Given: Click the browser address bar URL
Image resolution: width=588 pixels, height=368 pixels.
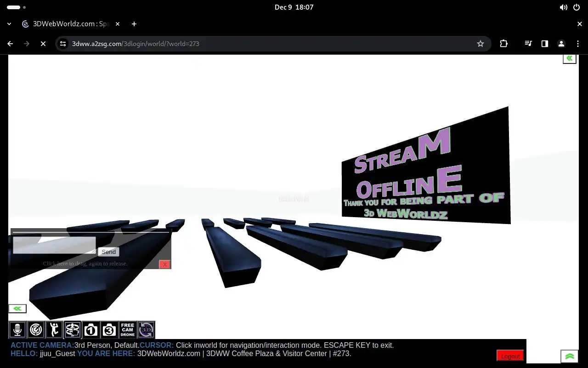Looking at the screenshot, I should click(136, 44).
